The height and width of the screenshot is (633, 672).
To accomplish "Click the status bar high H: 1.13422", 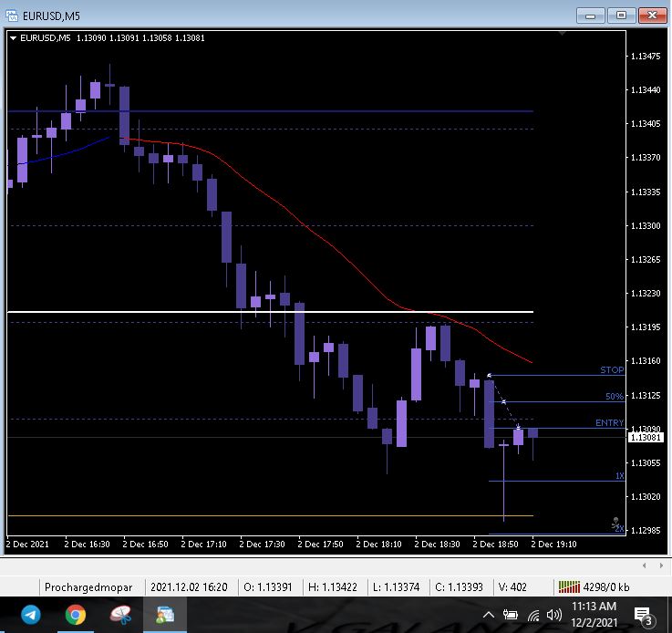I will pos(333,587).
